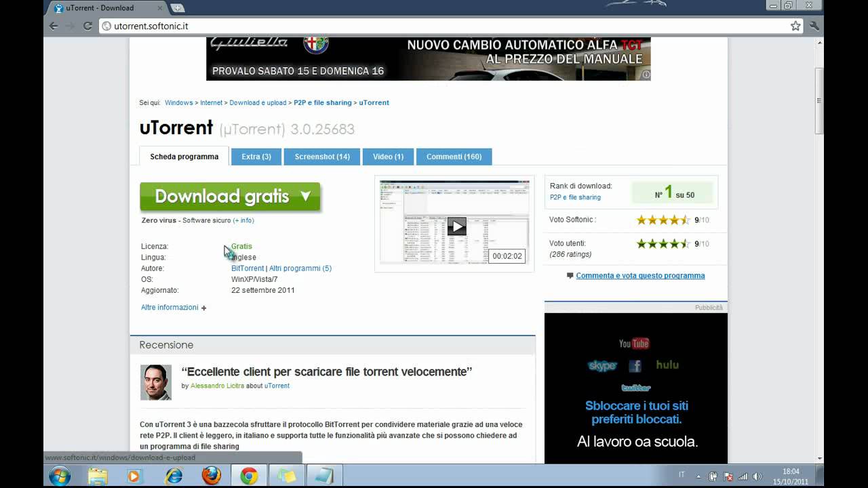Reload the page with the refresh icon
This screenshot has height=488, width=868.
tap(87, 26)
